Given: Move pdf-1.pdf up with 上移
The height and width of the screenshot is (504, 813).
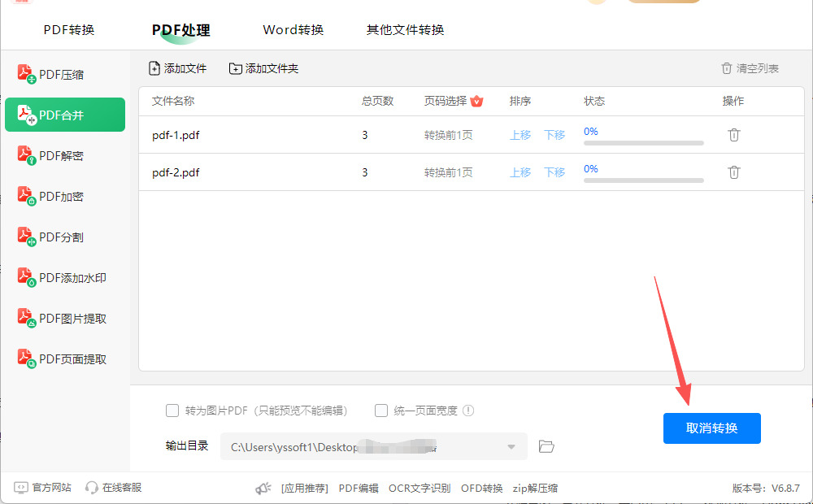Looking at the screenshot, I should tap(520, 135).
